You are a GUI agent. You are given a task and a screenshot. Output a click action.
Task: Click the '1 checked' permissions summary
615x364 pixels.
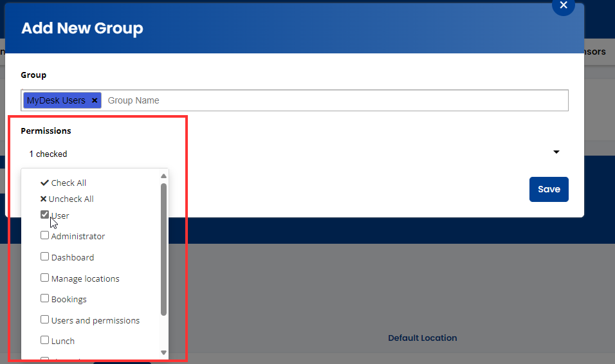(48, 154)
